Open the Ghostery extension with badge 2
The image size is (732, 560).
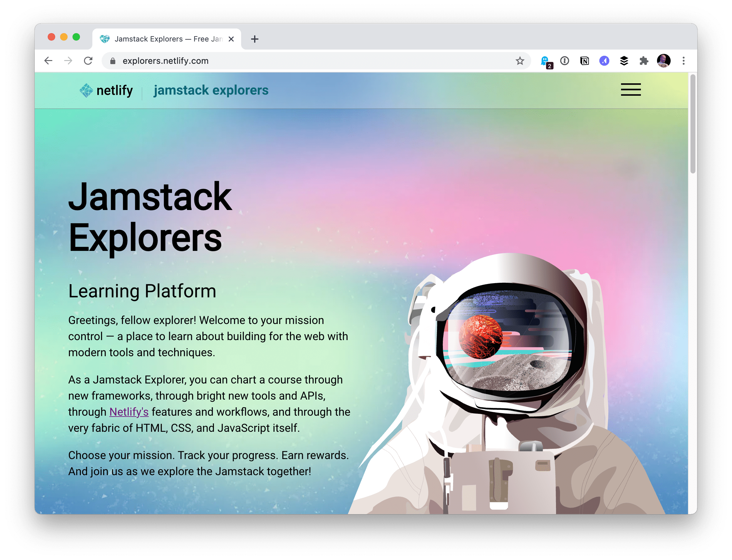(x=546, y=62)
